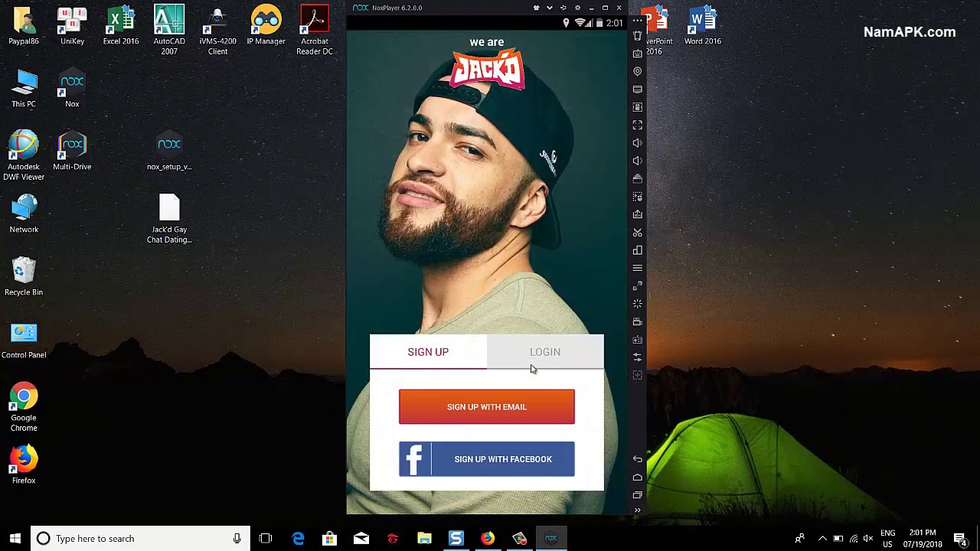Toggle Nox fullscreen mode icon
980x551 pixels.
point(637,125)
